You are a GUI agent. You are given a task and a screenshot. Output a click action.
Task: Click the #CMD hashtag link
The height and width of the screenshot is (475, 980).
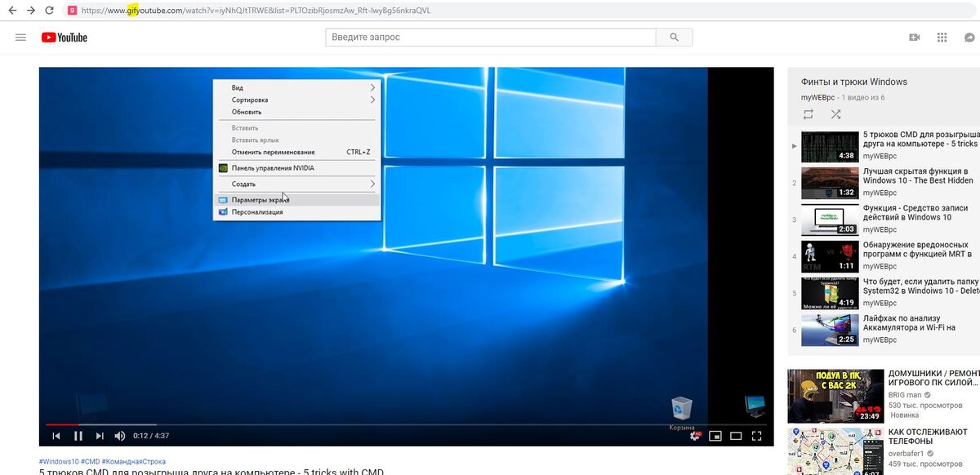click(x=90, y=462)
